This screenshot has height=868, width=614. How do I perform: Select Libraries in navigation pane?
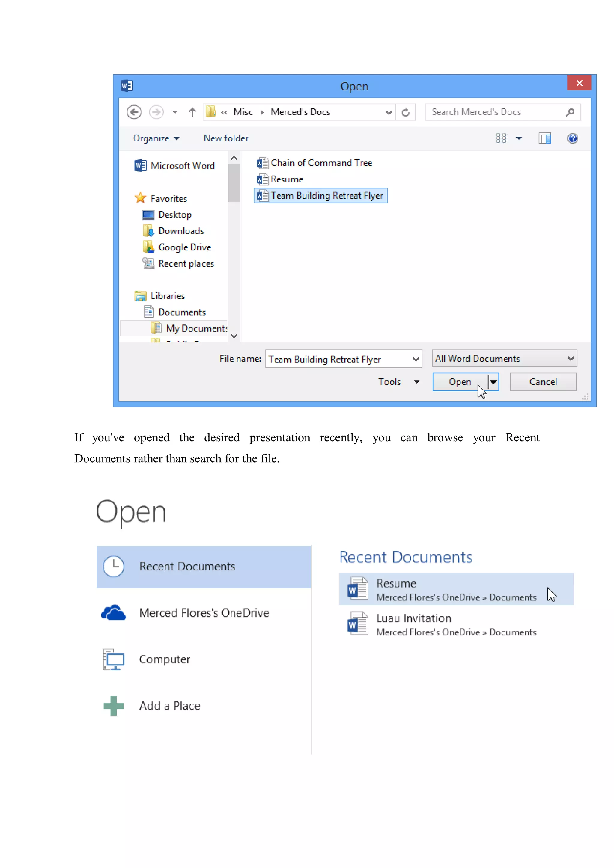[x=160, y=296]
